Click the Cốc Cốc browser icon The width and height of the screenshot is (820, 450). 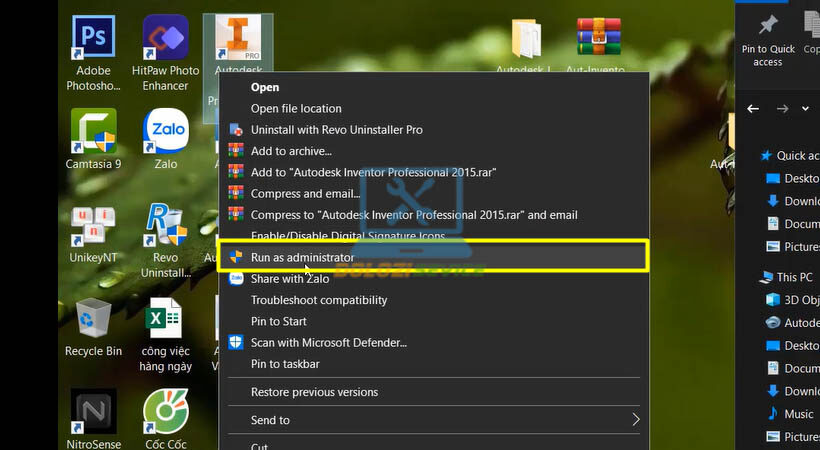[x=165, y=411]
